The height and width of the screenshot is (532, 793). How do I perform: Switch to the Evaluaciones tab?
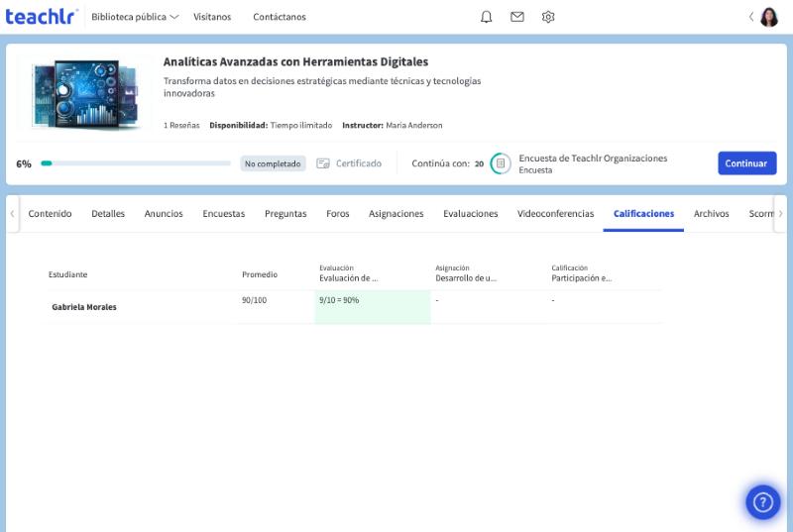(x=470, y=214)
